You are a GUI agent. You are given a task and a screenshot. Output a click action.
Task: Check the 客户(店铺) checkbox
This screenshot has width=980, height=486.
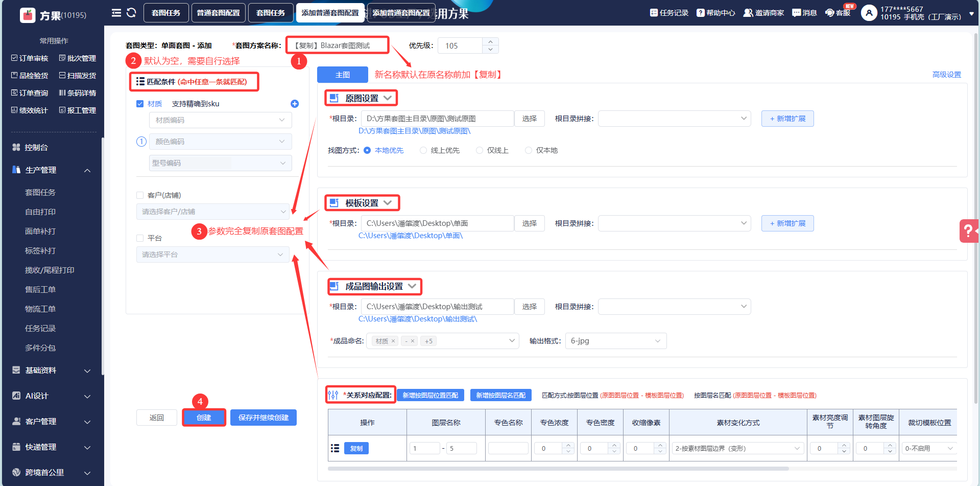[x=140, y=195]
